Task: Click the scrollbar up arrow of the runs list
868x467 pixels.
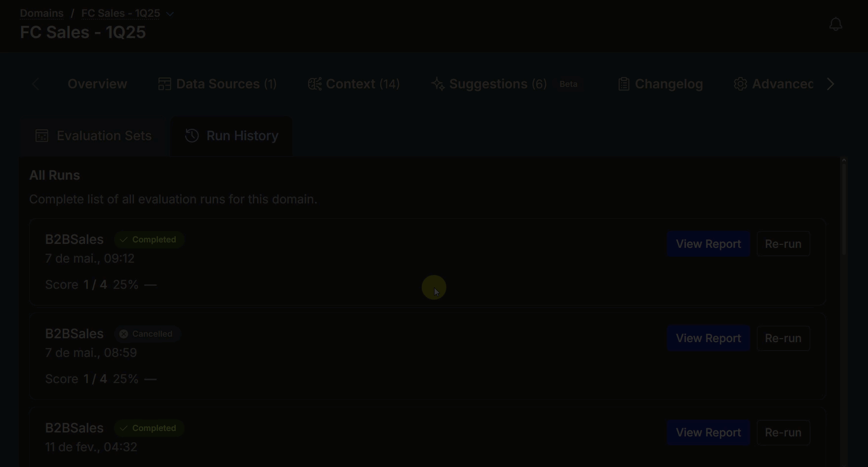Action: (844, 160)
